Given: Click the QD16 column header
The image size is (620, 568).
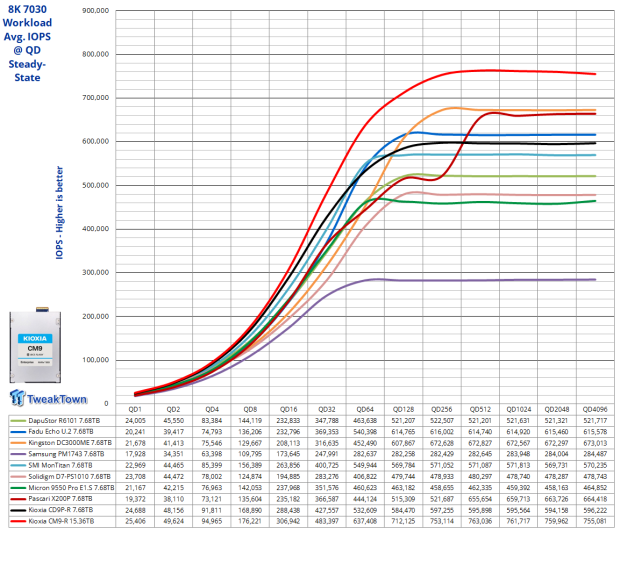Looking at the screenshot, I should coord(289,409).
